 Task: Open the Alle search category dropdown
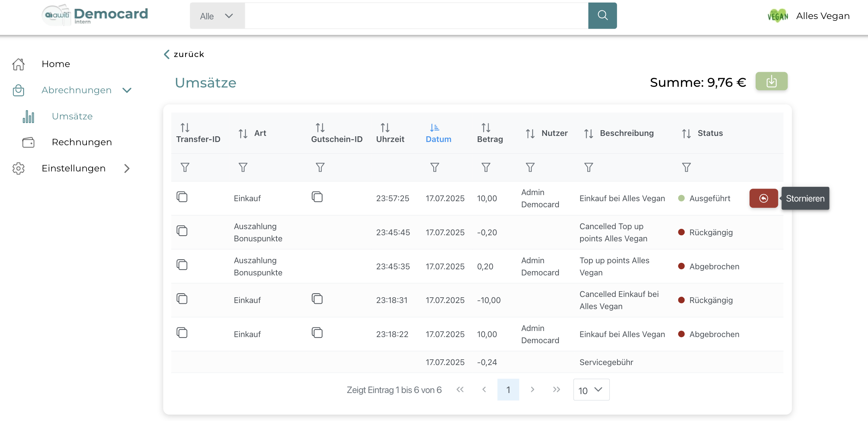point(217,16)
